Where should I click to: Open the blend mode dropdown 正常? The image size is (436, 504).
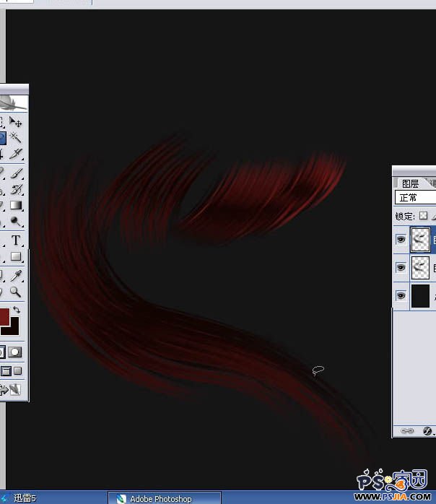click(x=417, y=198)
